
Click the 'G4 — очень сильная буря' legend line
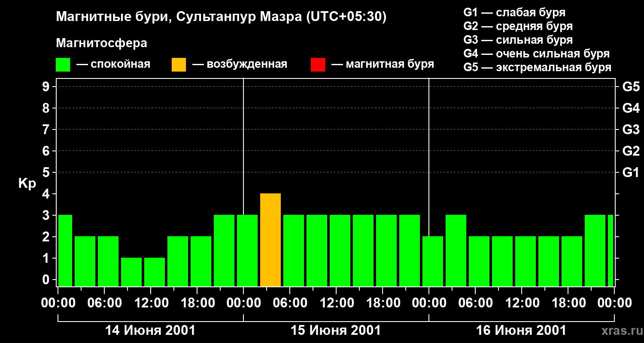[537, 54]
